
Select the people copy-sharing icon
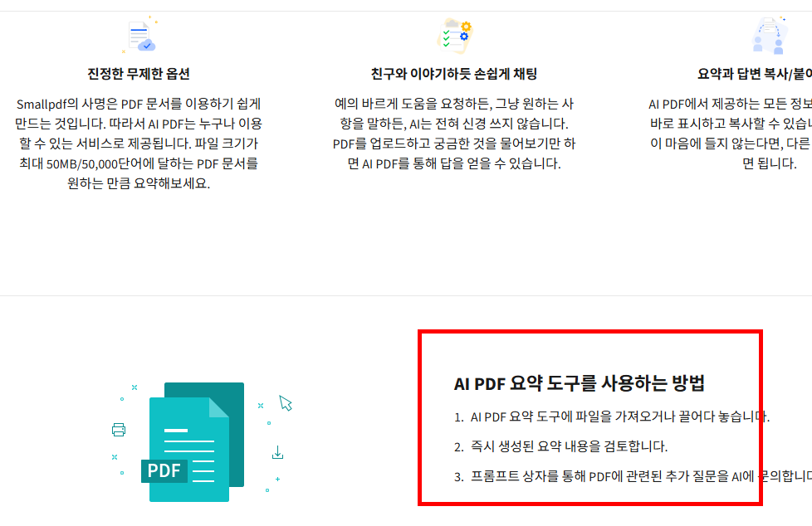click(x=768, y=34)
